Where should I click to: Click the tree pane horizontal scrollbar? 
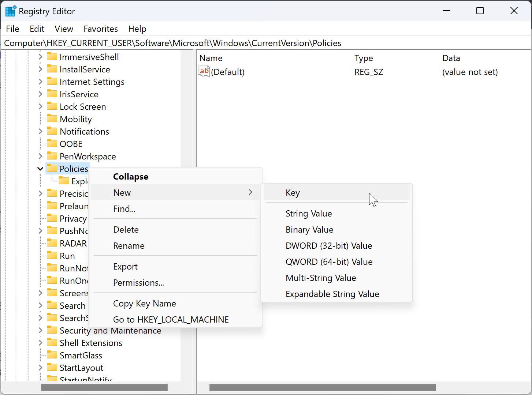click(104, 387)
